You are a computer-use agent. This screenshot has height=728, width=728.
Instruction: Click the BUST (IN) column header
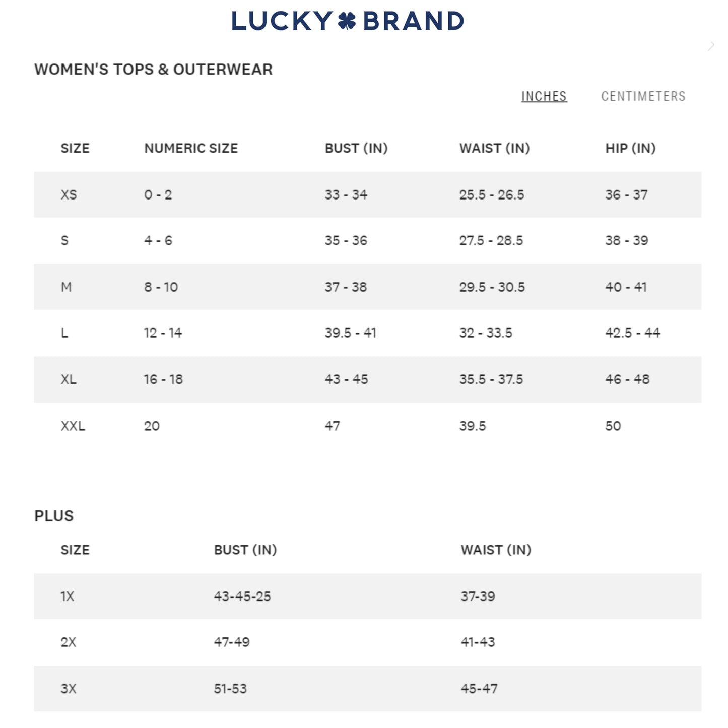[357, 148]
